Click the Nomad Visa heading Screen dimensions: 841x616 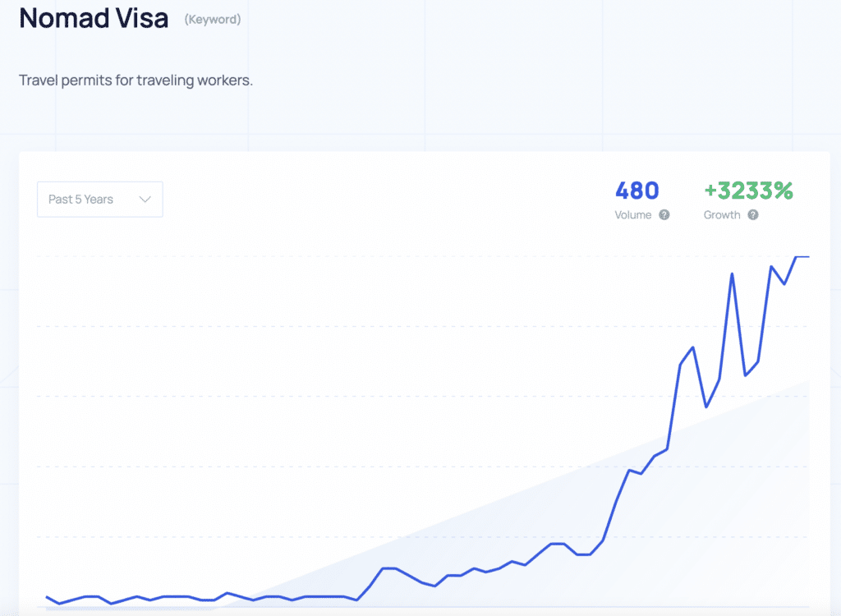click(94, 19)
